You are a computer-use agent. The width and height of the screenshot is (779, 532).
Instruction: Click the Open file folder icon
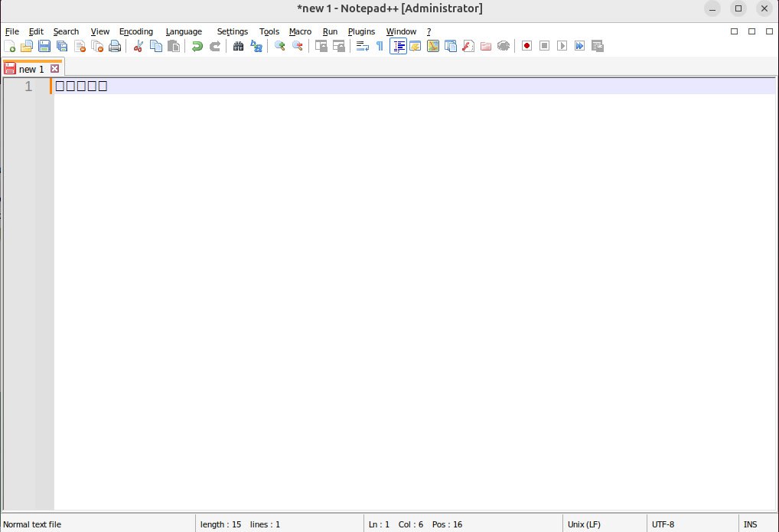(x=27, y=46)
